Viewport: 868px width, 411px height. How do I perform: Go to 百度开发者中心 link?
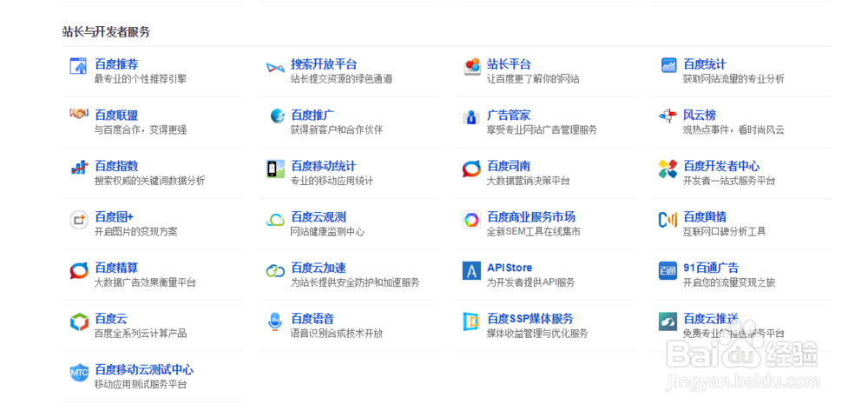[x=721, y=166]
